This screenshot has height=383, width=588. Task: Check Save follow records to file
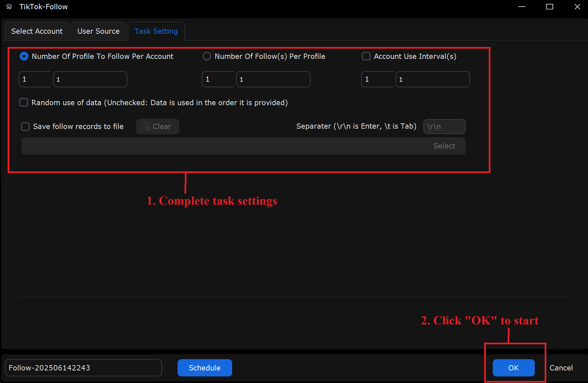pos(25,126)
